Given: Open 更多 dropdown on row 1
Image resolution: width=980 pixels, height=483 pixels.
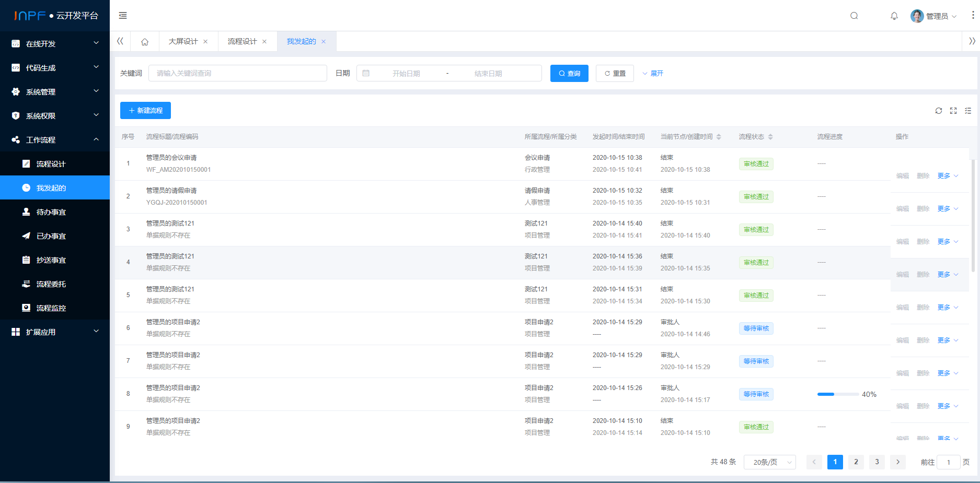Looking at the screenshot, I should pyautogui.click(x=946, y=175).
